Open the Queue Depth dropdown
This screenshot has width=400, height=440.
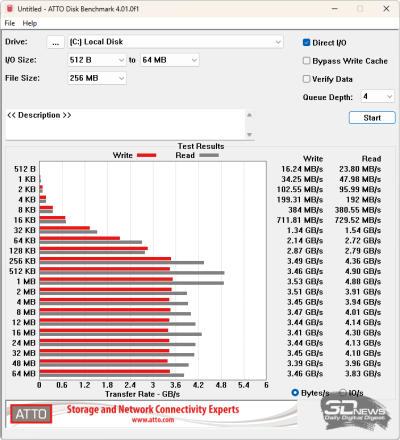click(x=378, y=96)
